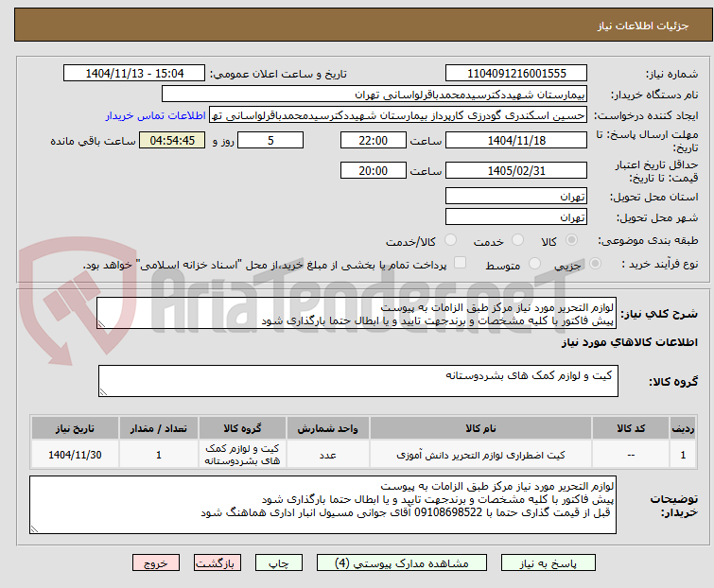Click the remaining days field showing 5

point(270,140)
